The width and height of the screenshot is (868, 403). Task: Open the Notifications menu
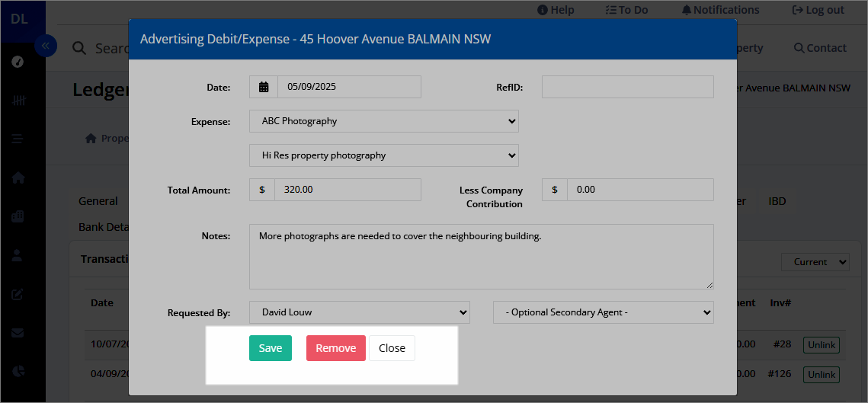click(x=720, y=10)
